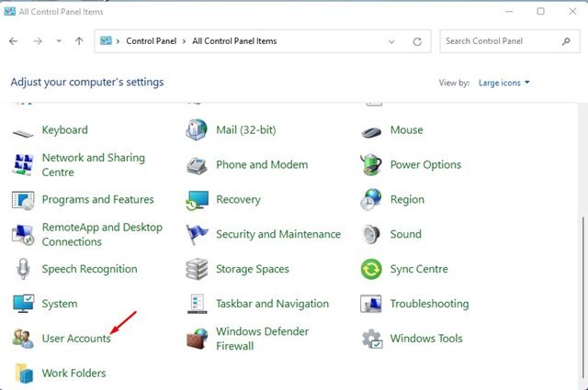Viewport: 588px width, 390px height.
Task: Click RemoteApp and Desktop Connections icon
Action: tap(23, 235)
